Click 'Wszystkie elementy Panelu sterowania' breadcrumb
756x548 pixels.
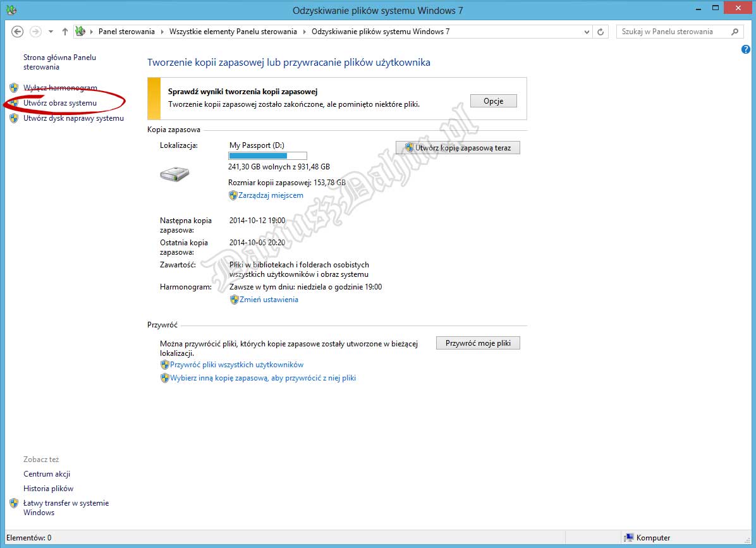pyautogui.click(x=233, y=32)
